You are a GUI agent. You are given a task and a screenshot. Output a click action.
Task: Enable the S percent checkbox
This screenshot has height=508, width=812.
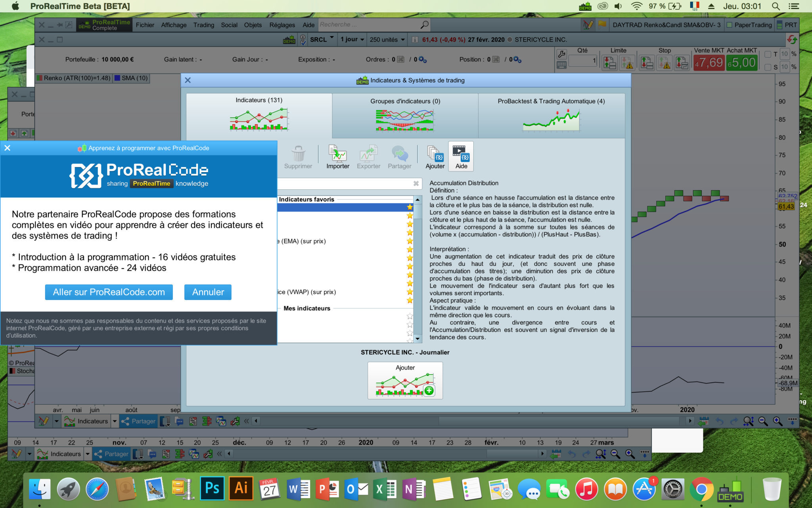click(768, 67)
